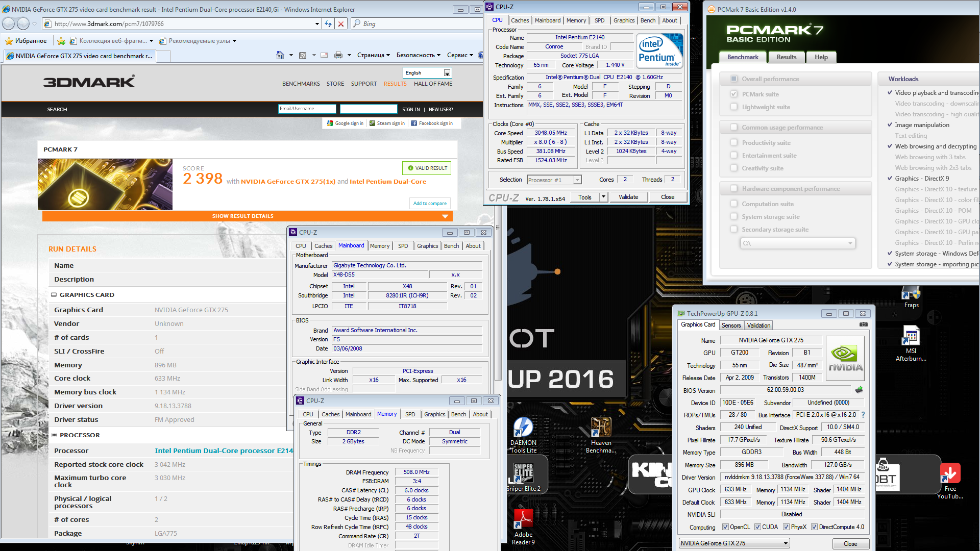Click the printer icon in IE toolbar

[338, 55]
